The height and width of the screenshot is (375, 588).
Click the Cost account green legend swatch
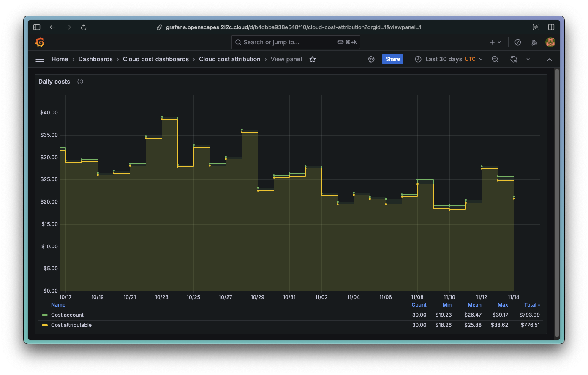coord(45,315)
